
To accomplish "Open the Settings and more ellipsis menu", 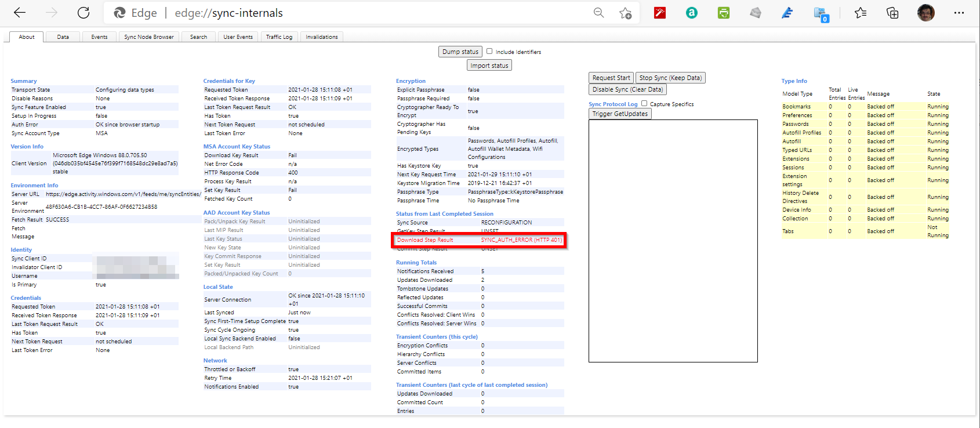I will coord(959,13).
